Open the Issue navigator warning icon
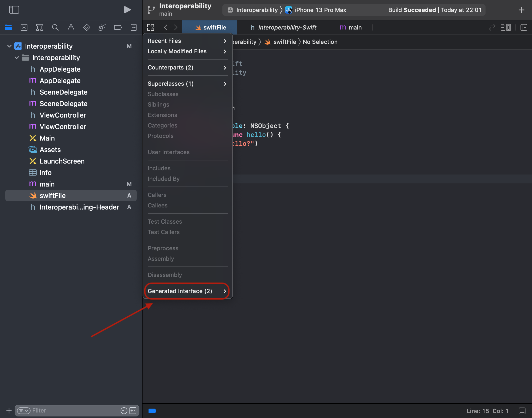 [71, 27]
